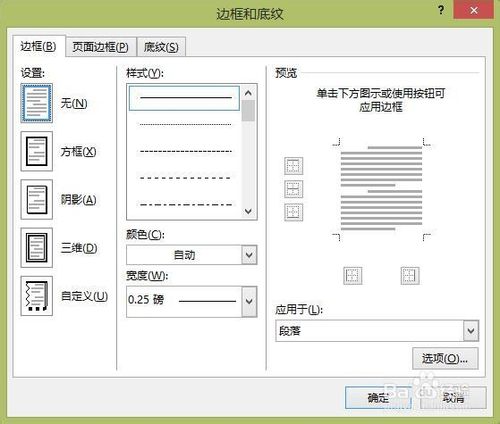This screenshot has width=500, height=424.
Task: Toggle the top border button in preview
Action: coord(294,166)
